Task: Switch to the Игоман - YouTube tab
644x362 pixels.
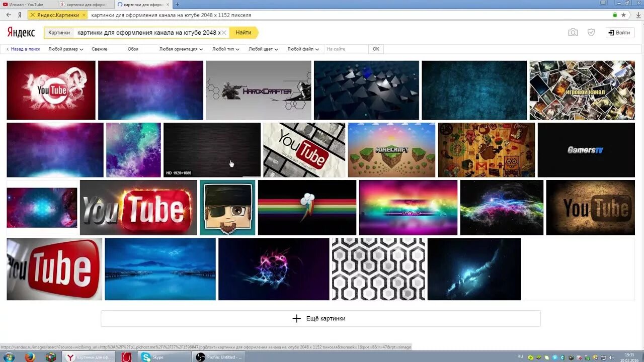Action: 28,5
